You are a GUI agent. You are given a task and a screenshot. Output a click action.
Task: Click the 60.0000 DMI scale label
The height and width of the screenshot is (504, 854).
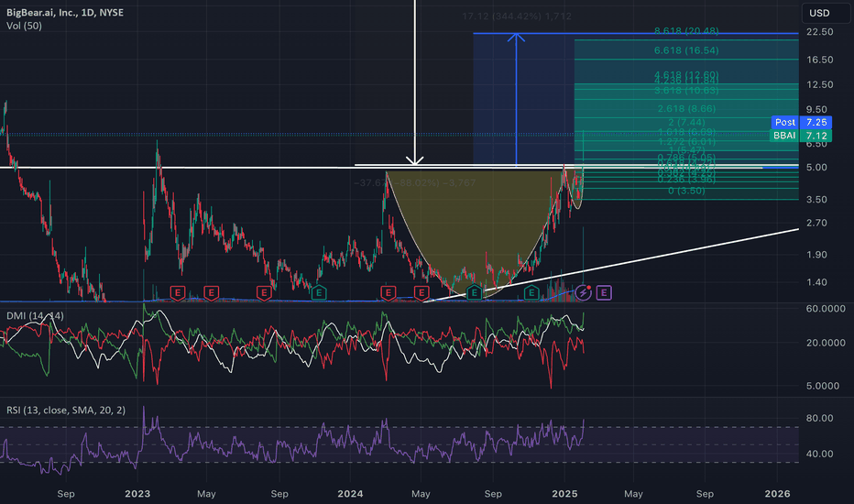826,309
